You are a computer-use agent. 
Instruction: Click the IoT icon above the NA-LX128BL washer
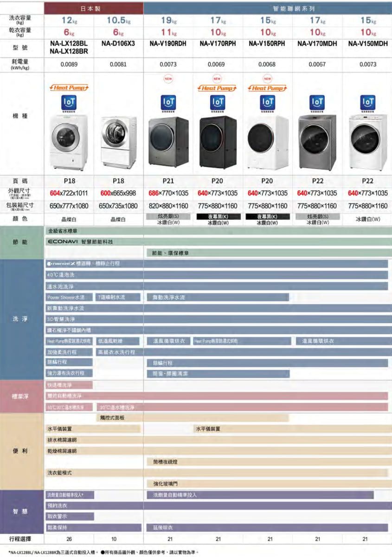(x=69, y=103)
